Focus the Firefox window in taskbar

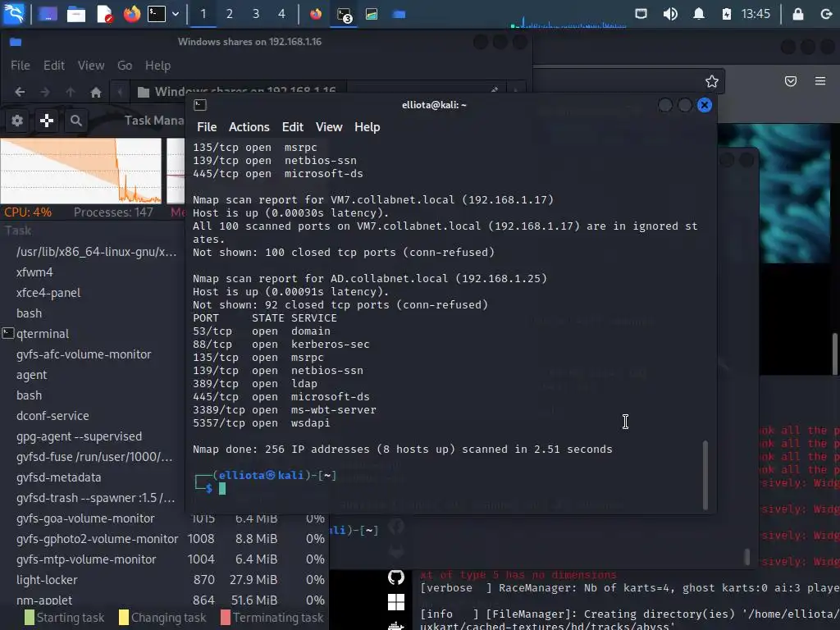tap(316, 14)
